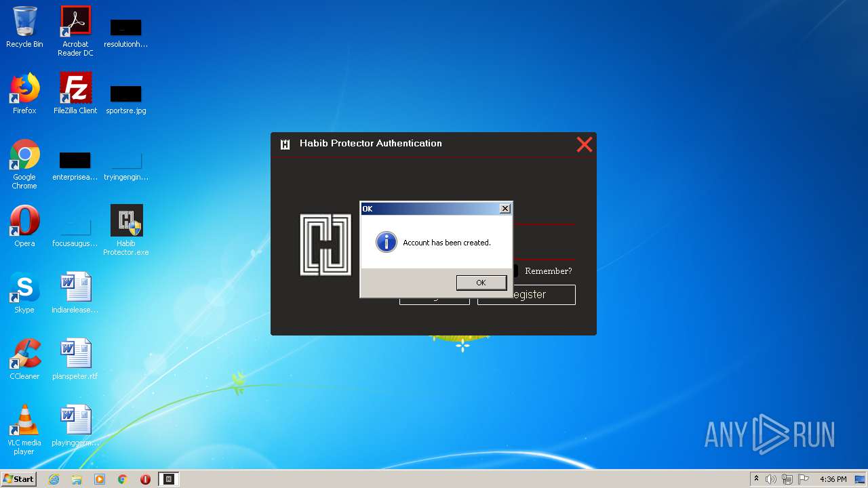Image resolution: width=868 pixels, height=488 pixels.
Task: Select the tryingengin... desktop file
Action: [125, 167]
